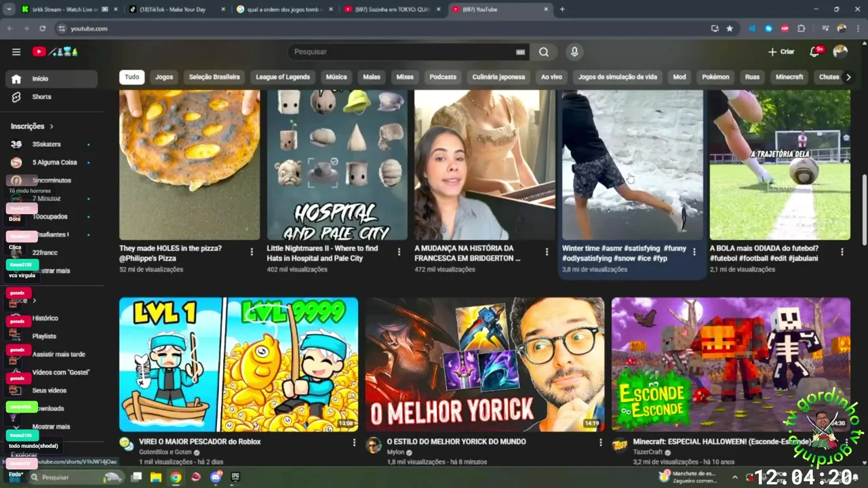Open the O MELHOR YORICK thumbnail
Viewport: 868px width, 488px height.
coord(485,365)
